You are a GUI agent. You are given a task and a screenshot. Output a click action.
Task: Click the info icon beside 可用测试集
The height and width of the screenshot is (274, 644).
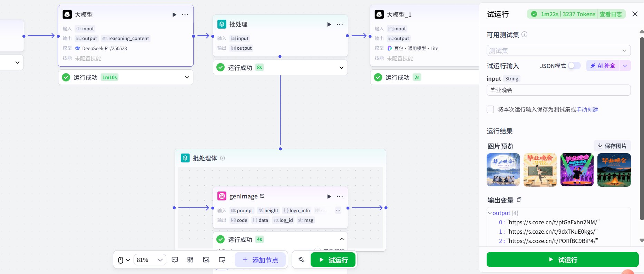(524, 35)
